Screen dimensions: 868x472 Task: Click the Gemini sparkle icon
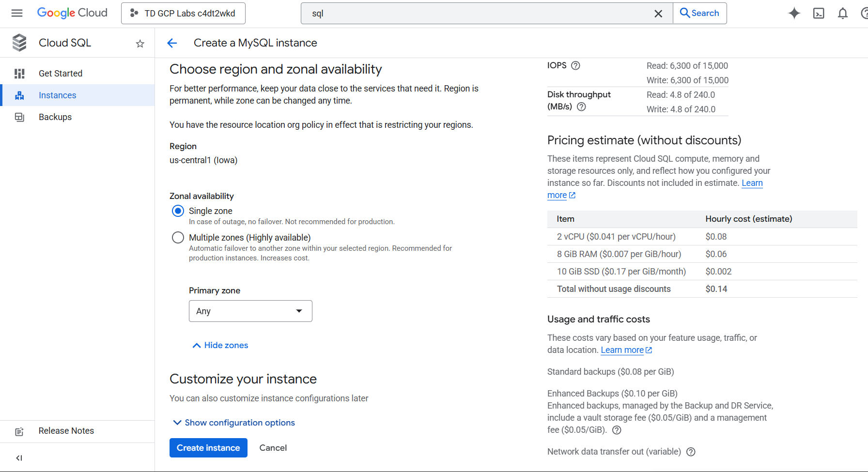tap(794, 13)
